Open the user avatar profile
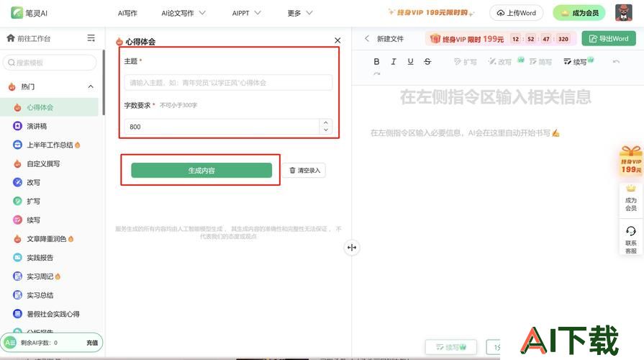This screenshot has height=360, width=644. (623, 13)
